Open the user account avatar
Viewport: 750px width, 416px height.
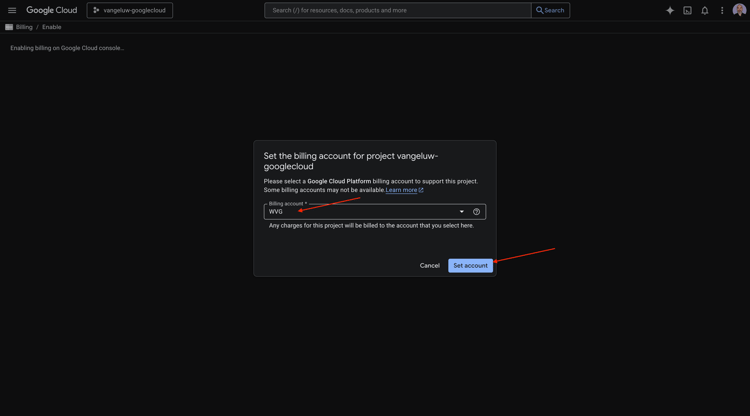pyautogui.click(x=739, y=10)
